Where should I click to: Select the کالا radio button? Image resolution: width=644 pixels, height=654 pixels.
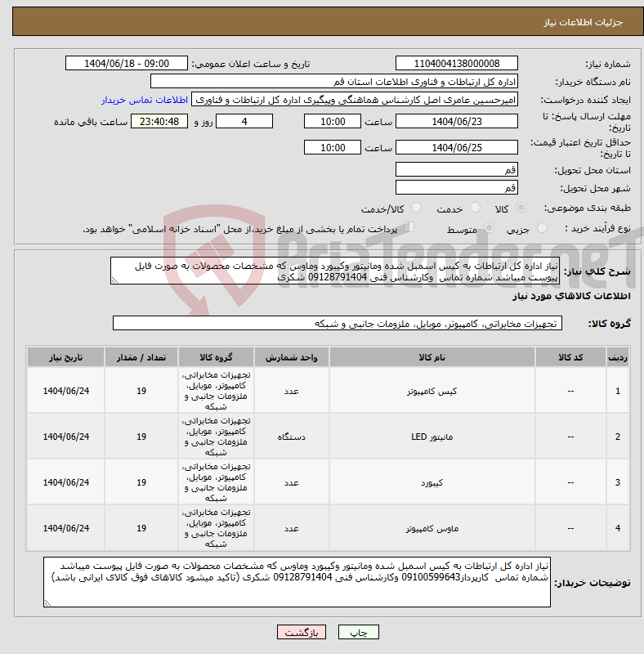pos(521,208)
